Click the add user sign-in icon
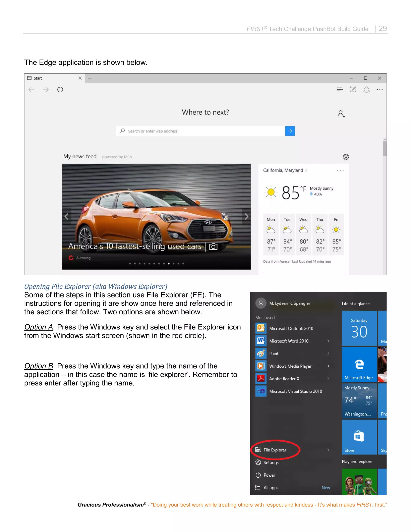The height and width of the screenshot is (532, 411). [341, 114]
